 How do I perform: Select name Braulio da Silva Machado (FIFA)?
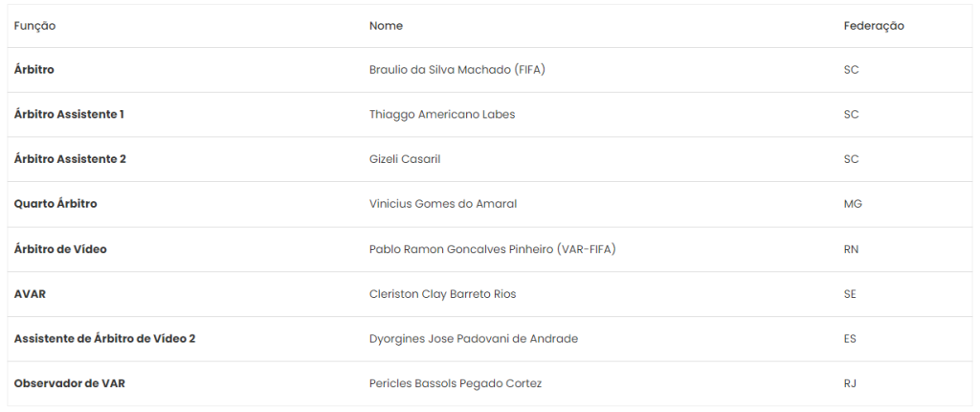(x=457, y=70)
